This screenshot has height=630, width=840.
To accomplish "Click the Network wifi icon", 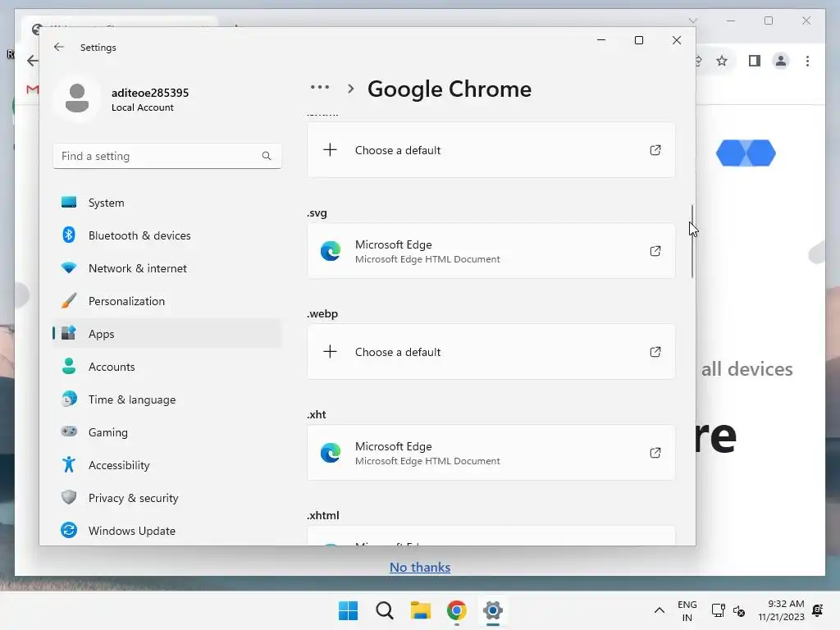I will click(x=69, y=267).
